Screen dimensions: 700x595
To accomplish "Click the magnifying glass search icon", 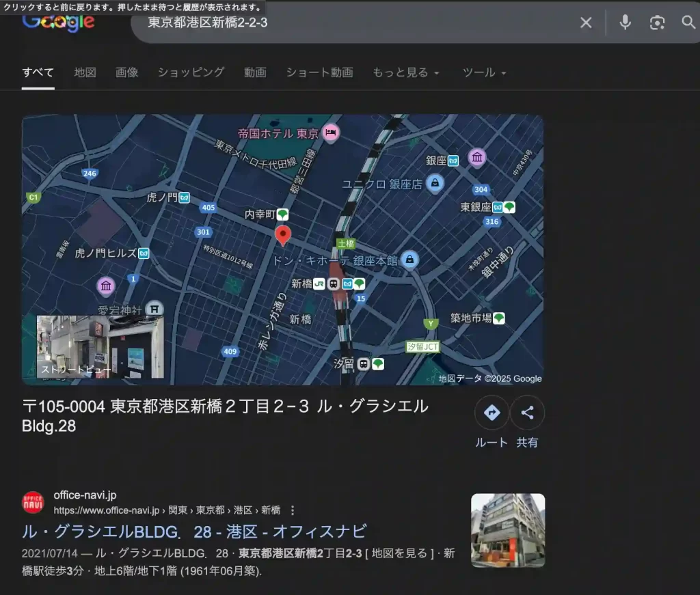I will [x=688, y=23].
